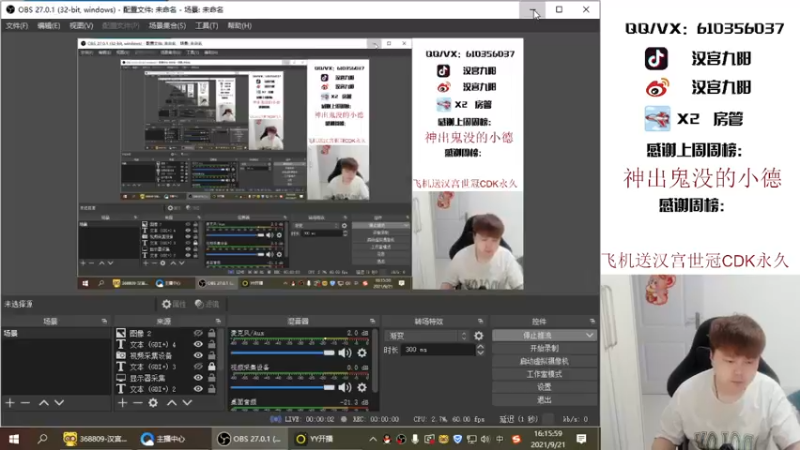Screen dimensions: 800x450
Task: Open 麦克风/Aux audio settings gear
Action: coord(362,353)
